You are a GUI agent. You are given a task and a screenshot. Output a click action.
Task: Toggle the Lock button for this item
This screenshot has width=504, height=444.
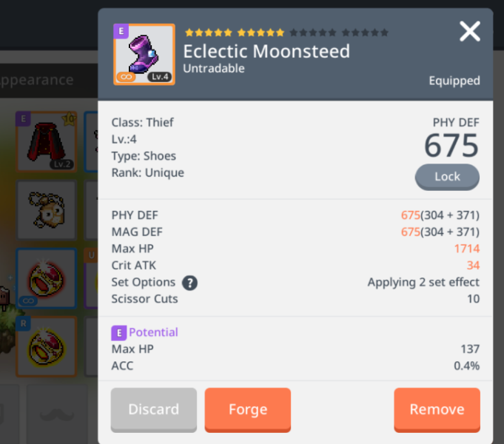pyautogui.click(x=447, y=177)
